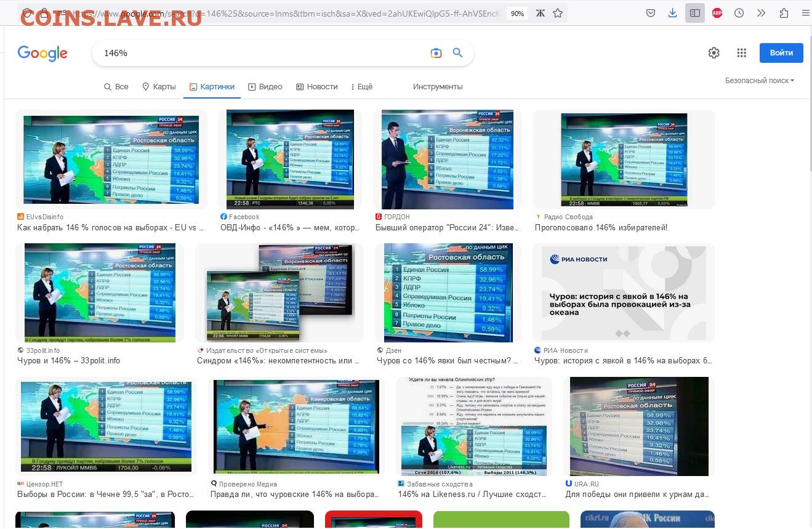This screenshot has width=812, height=529.
Task: Switch to Все search tab
Action: click(116, 87)
